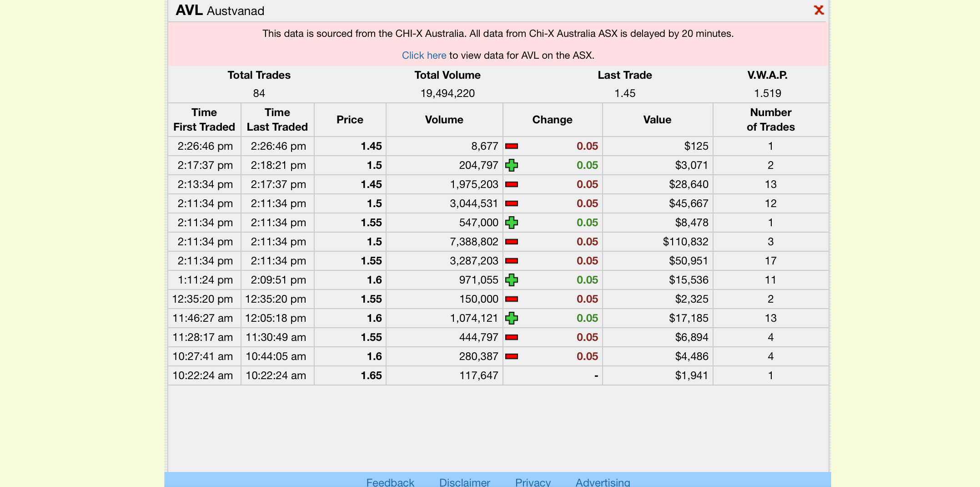Image resolution: width=980 pixels, height=487 pixels.
Task: Click the green plus icon in the $15,536 row
Action: [x=512, y=280]
